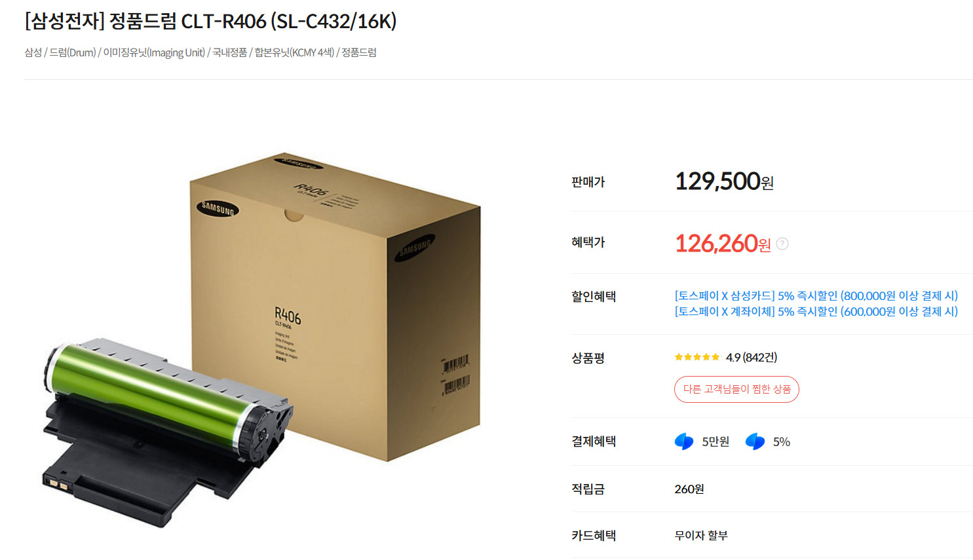Screen dimensions: 973x560
Task: Open the 합본유닛(KCMY 4색) breadcrumb
Action: point(294,52)
